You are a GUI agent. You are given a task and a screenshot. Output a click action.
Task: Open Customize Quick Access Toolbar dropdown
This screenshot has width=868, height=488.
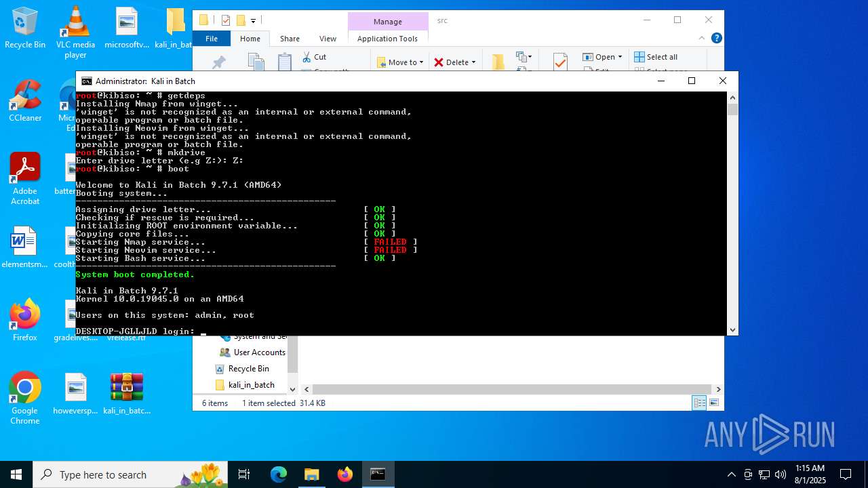pyautogui.click(x=254, y=21)
